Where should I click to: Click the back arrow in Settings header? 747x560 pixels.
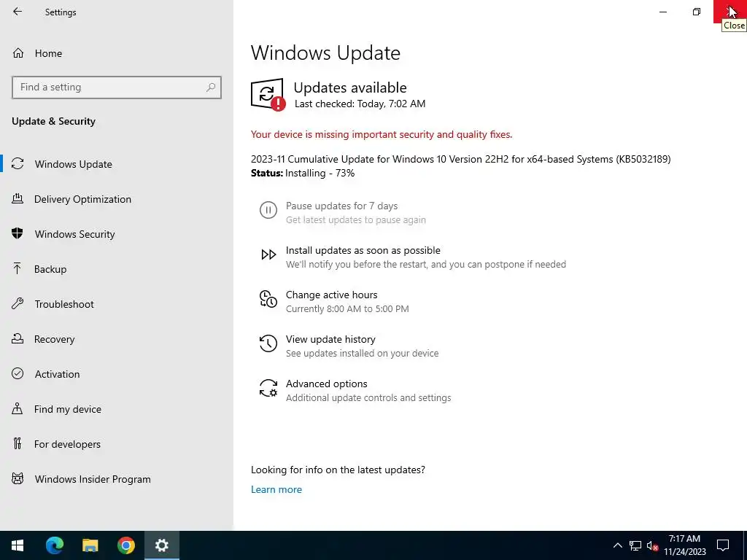(18, 12)
